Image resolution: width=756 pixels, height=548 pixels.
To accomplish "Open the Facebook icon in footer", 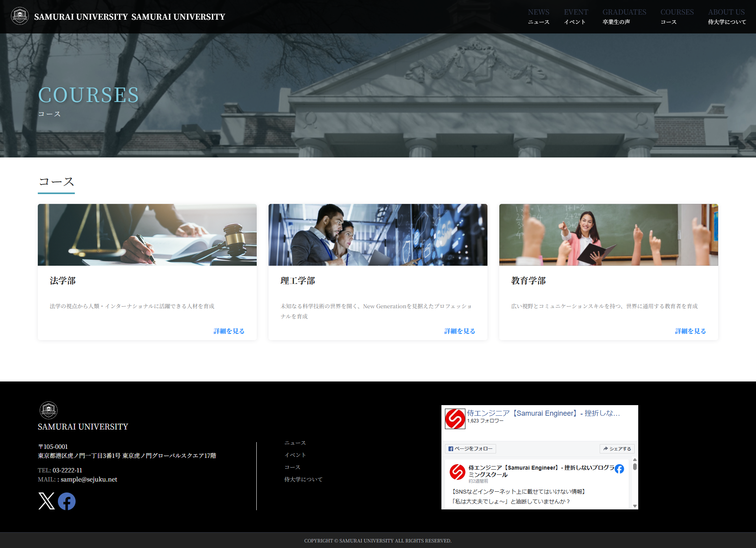I will point(67,501).
